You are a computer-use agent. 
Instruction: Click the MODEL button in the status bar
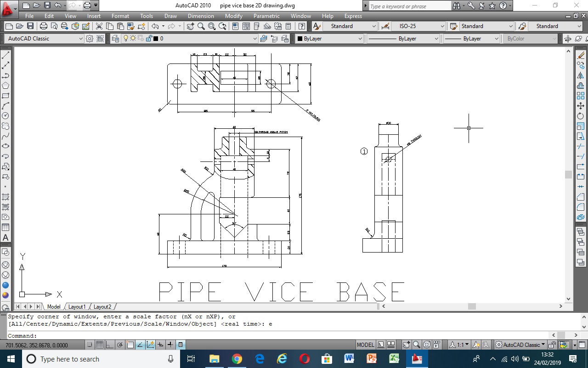click(365, 344)
